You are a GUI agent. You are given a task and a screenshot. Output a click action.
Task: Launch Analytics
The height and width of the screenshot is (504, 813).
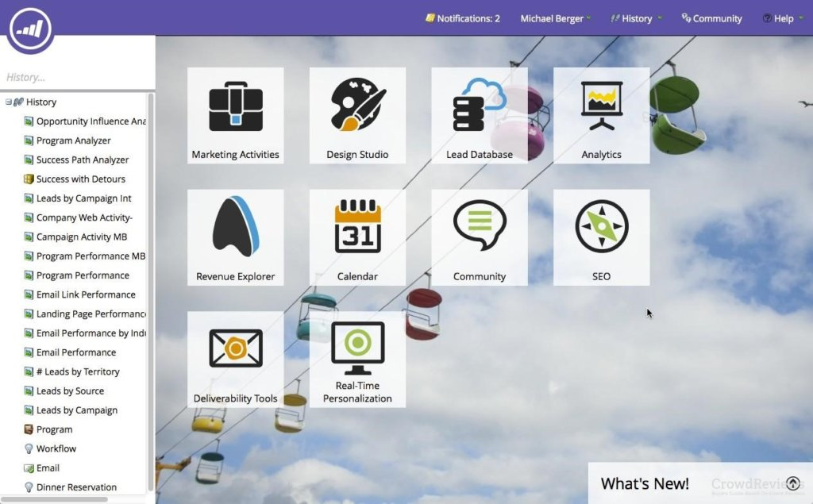click(x=601, y=115)
